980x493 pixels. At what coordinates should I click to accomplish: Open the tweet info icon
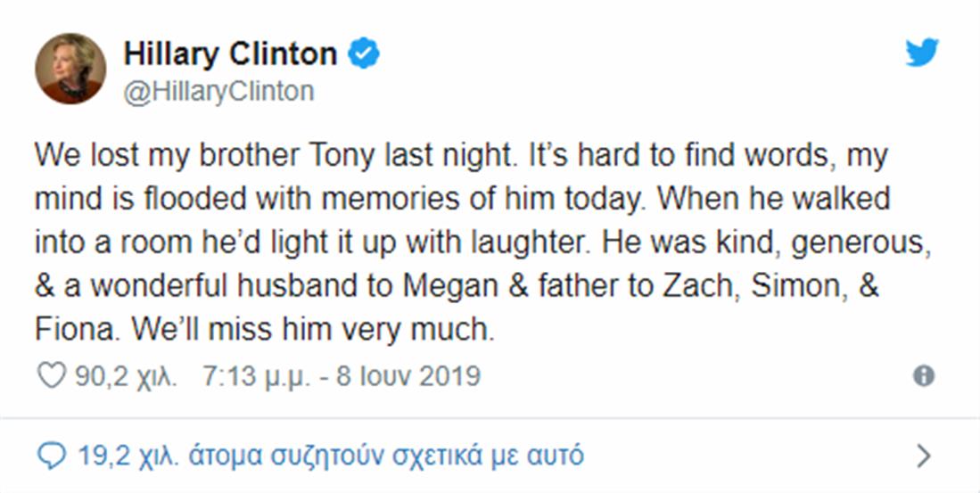(924, 376)
